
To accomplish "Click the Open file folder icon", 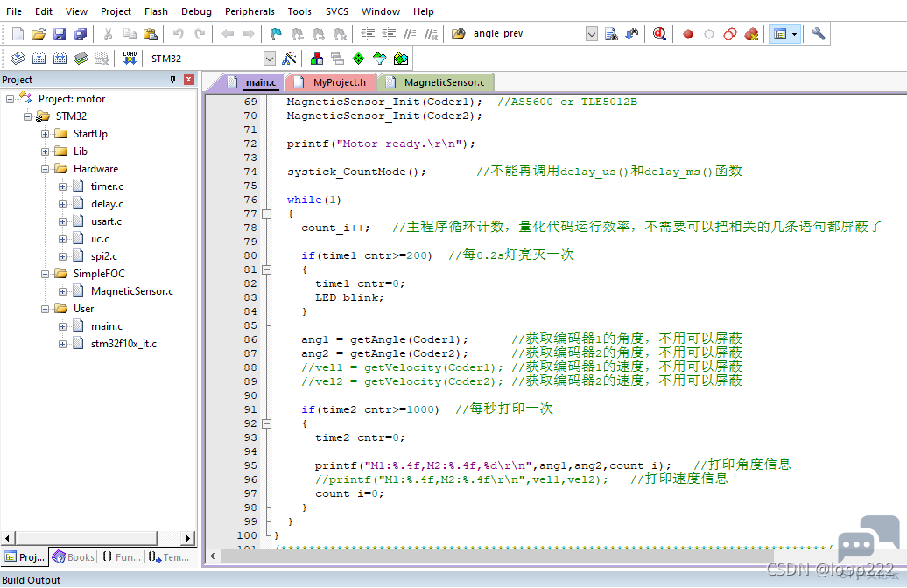I will pyautogui.click(x=39, y=34).
